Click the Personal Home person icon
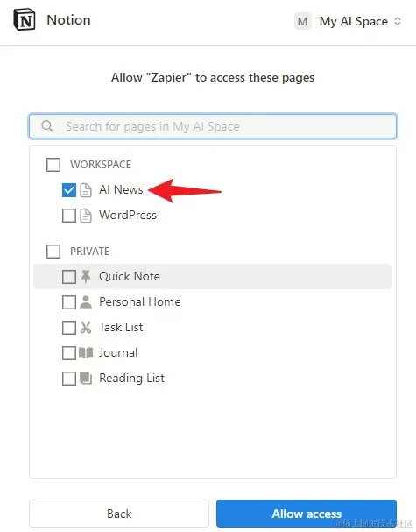This screenshot has width=416, height=532. 86,302
